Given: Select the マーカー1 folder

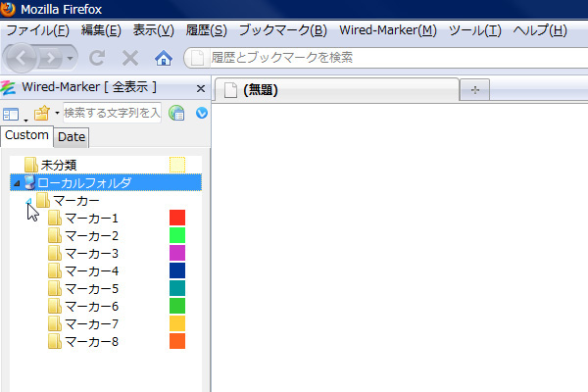Looking at the screenshot, I should click(x=83, y=218).
